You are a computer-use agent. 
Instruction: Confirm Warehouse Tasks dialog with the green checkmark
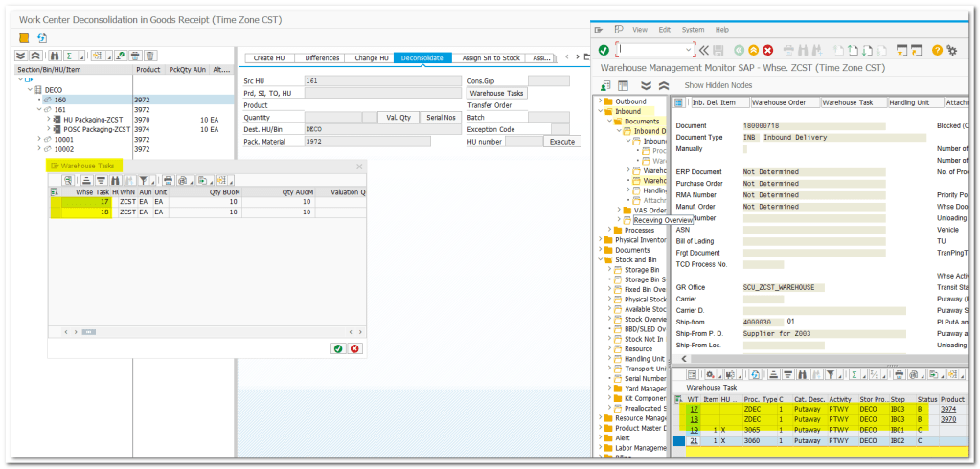coord(338,348)
